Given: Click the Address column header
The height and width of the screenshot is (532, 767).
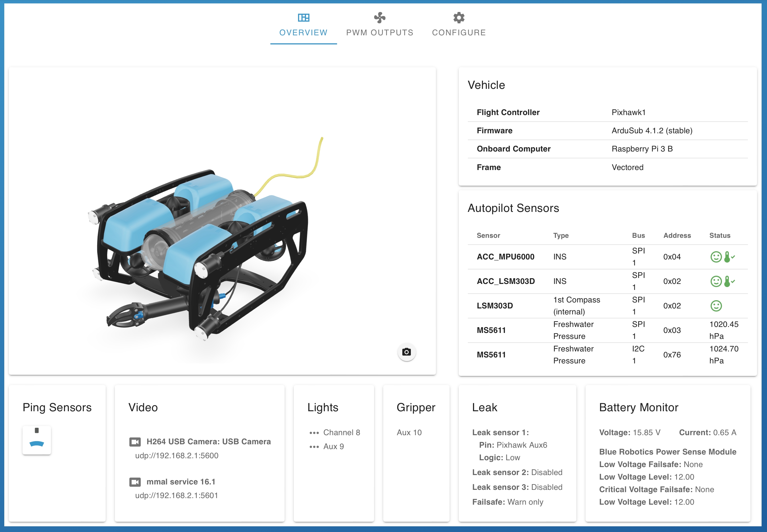Looking at the screenshot, I should pyautogui.click(x=677, y=235).
